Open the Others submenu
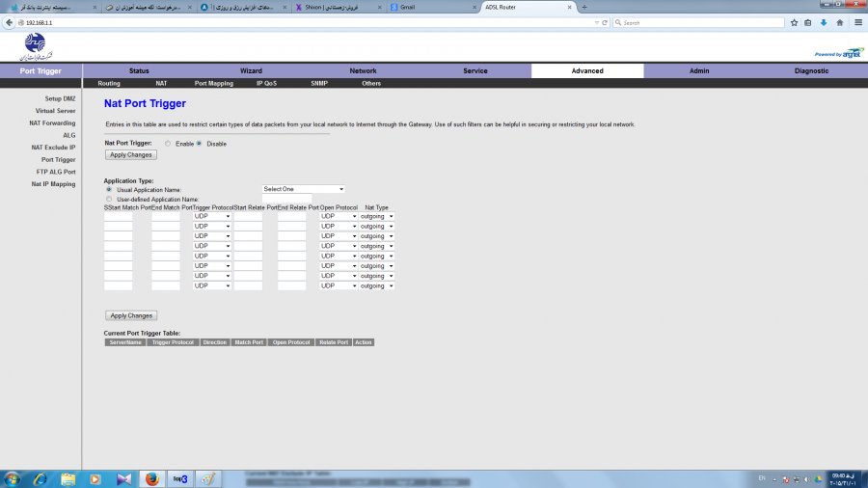The image size is (868, 488). (x=371, y=84)
